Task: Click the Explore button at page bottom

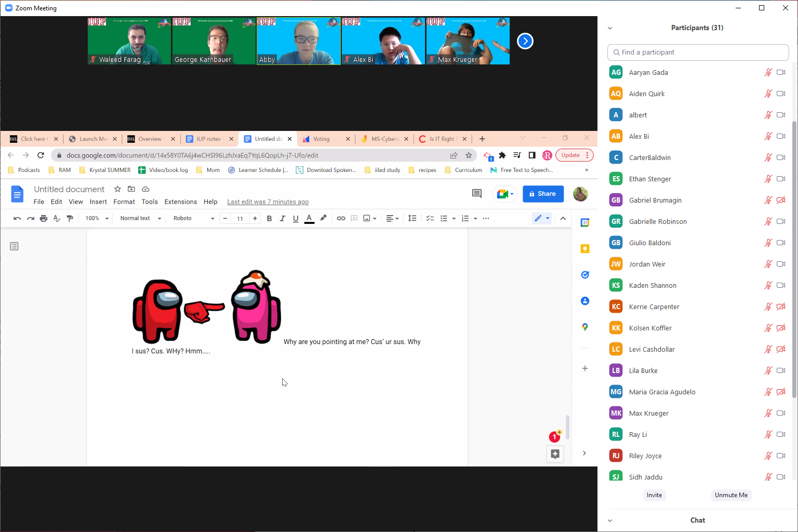Action: [x=555, y=454]
